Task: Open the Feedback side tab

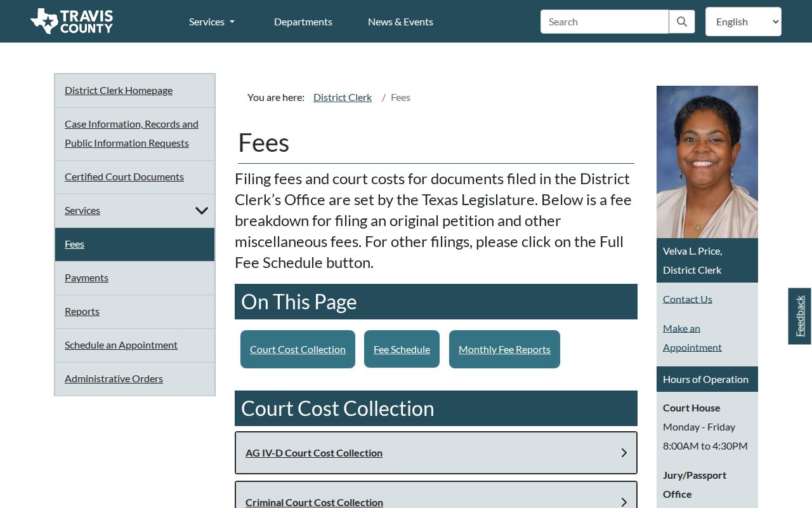Action: (x=800, y=316)
